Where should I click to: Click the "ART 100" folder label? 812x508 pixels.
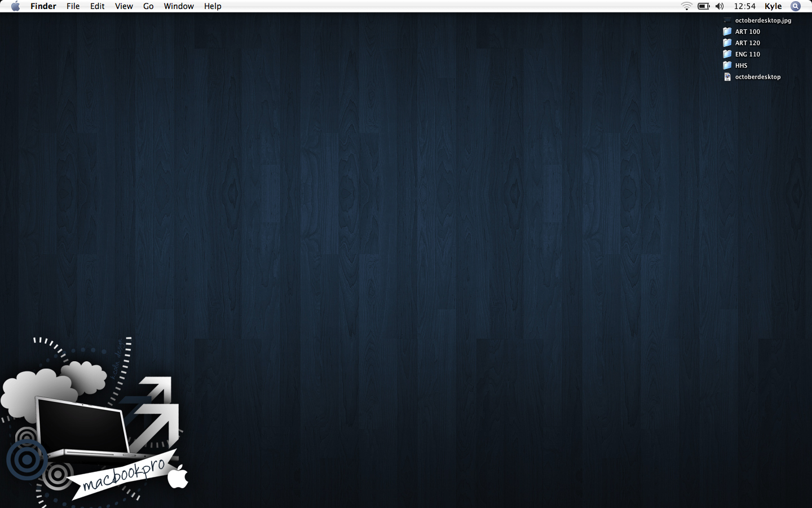click(x=748, y=32)
